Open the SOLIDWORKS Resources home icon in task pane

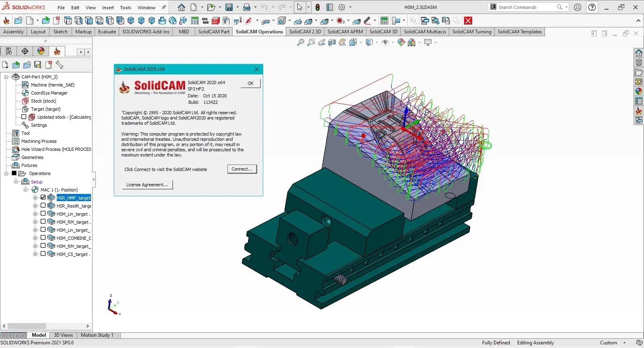[x=639, y=53]
